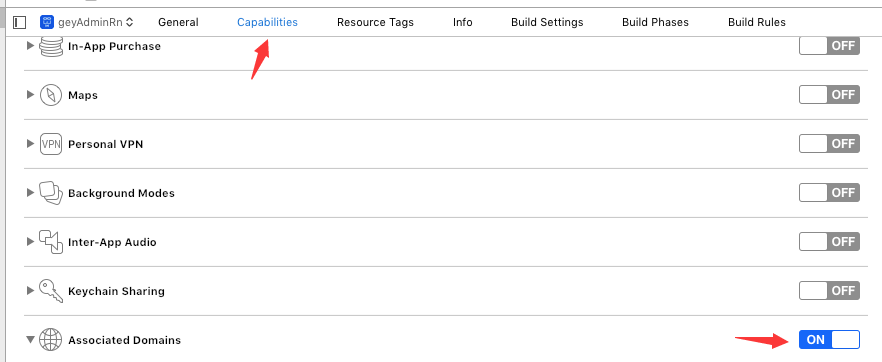Click the Maps compass icon

click(51, 95)
